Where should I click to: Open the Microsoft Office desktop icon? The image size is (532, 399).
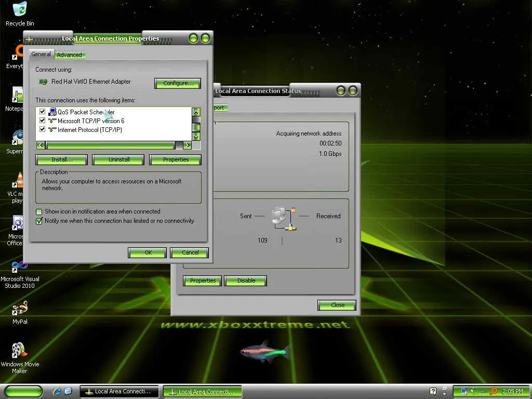coord(15,231)
